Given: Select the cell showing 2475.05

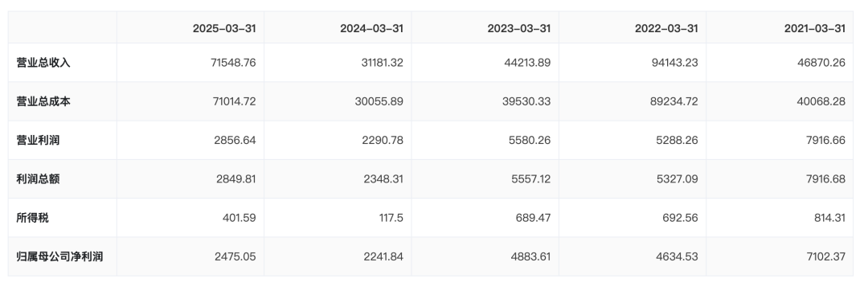Looking at the screenshot, I should coord(235,256).
